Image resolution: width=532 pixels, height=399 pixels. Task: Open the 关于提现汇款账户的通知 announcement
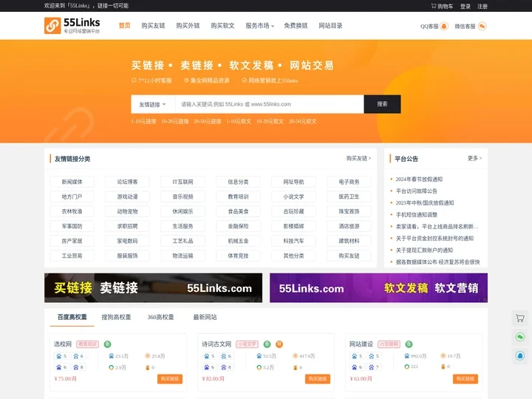(x=424, y=250)
